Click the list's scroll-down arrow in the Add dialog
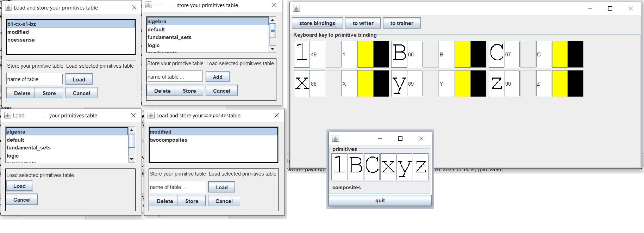 pos(272,49)
